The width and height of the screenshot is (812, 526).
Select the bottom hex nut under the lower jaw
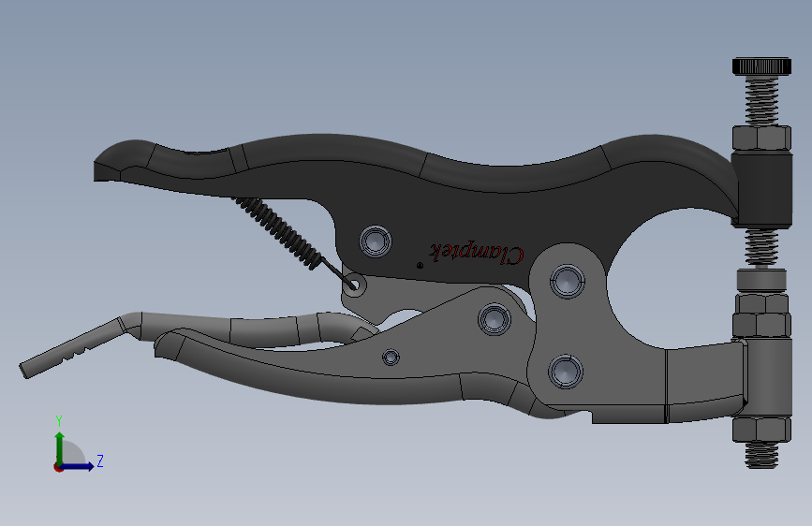(761, 430)
